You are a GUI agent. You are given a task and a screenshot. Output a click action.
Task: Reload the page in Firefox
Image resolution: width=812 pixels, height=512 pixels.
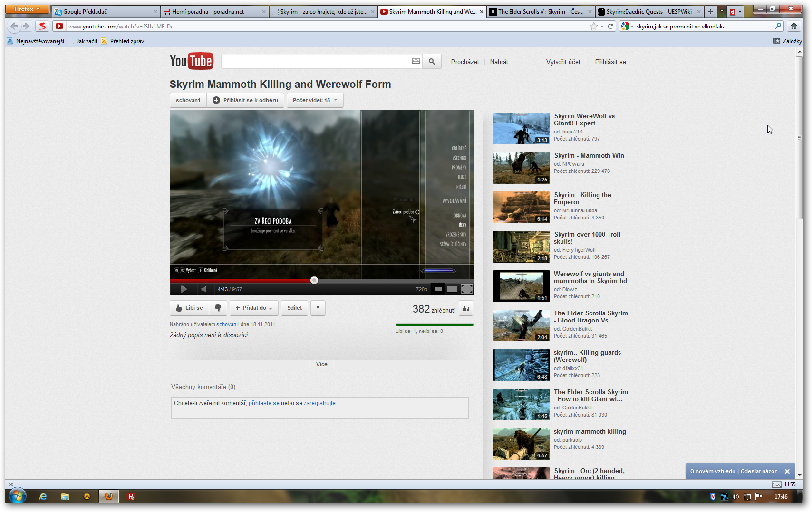[611, 27]
